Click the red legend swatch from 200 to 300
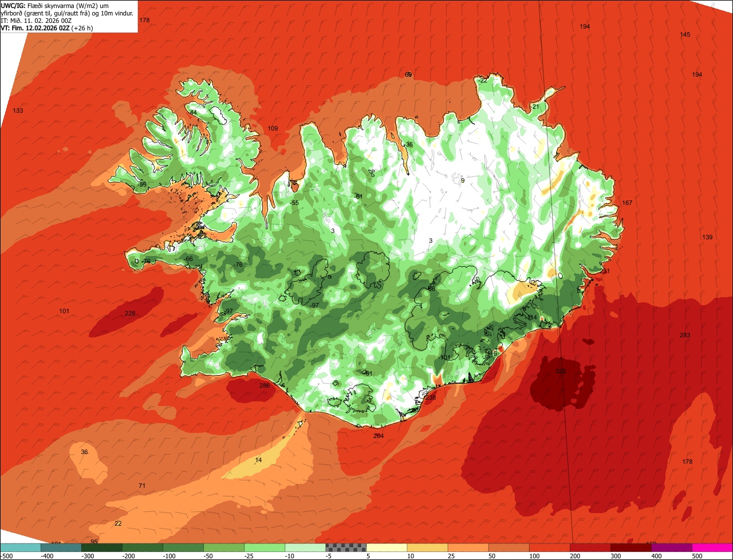The height and width of the screenshot is (560, 733). pos(590,547)
